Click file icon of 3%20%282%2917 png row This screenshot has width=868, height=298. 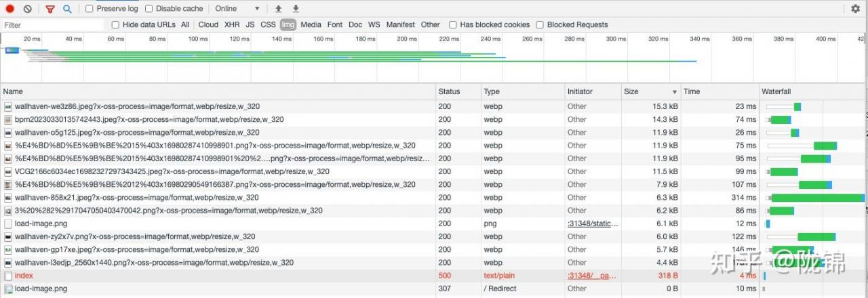(x=8, y=211)
